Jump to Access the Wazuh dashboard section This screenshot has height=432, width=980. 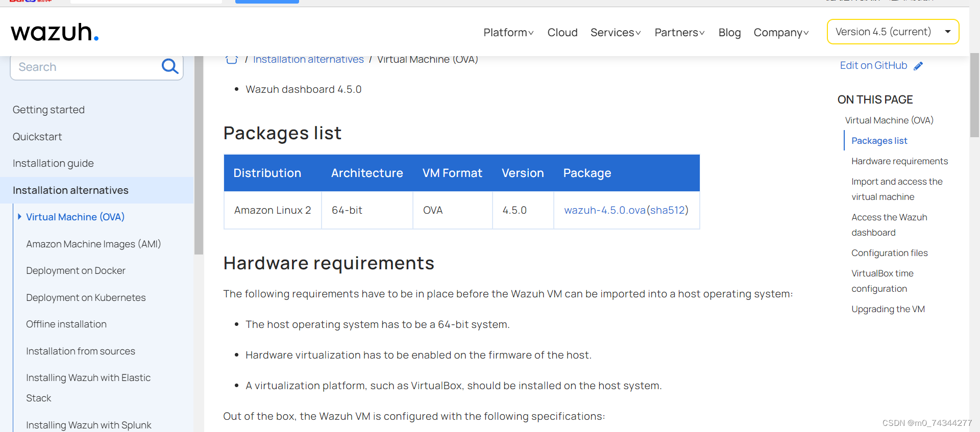point(889,225)
